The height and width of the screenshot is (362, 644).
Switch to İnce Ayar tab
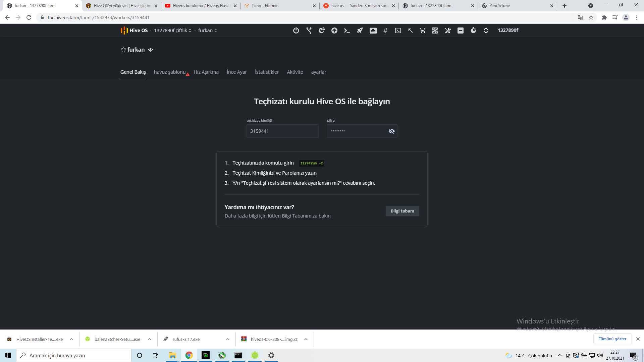pos(237,72)
